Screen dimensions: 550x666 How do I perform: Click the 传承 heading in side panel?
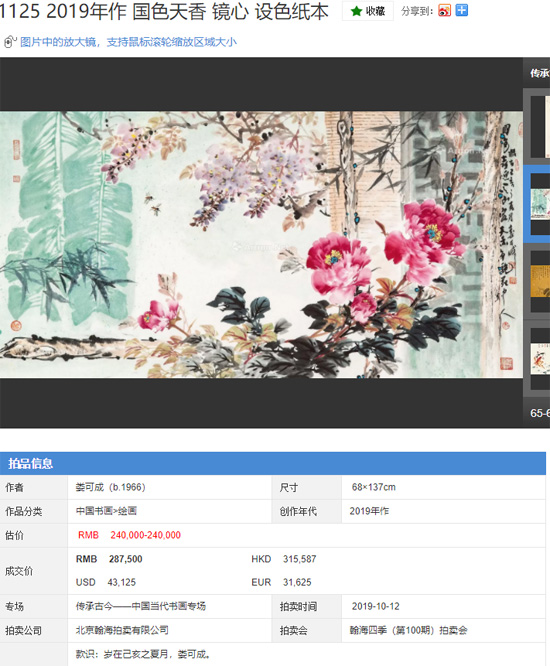point(540,73)
